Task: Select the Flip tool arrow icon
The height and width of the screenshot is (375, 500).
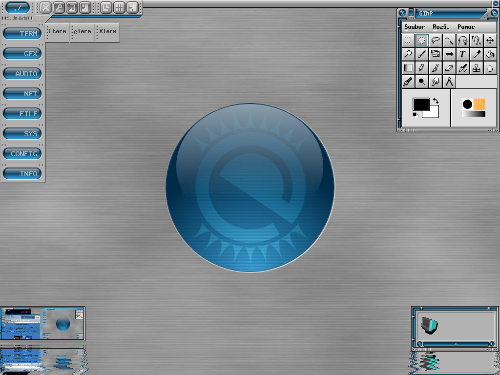Action: click(449, 54)
